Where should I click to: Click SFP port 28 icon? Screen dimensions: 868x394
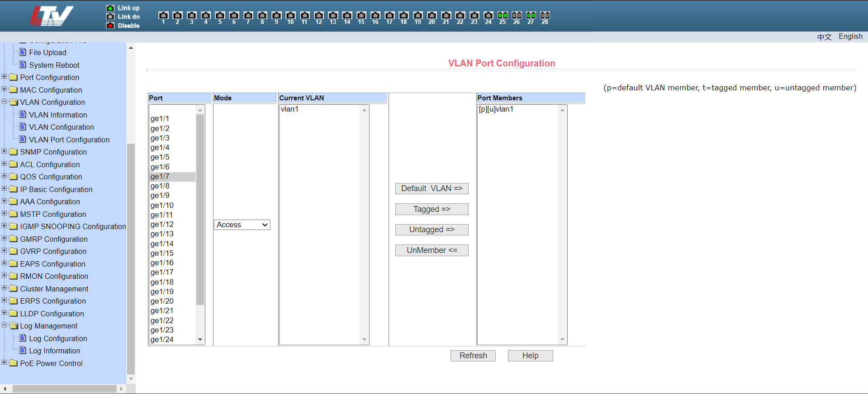coord(545,15)
